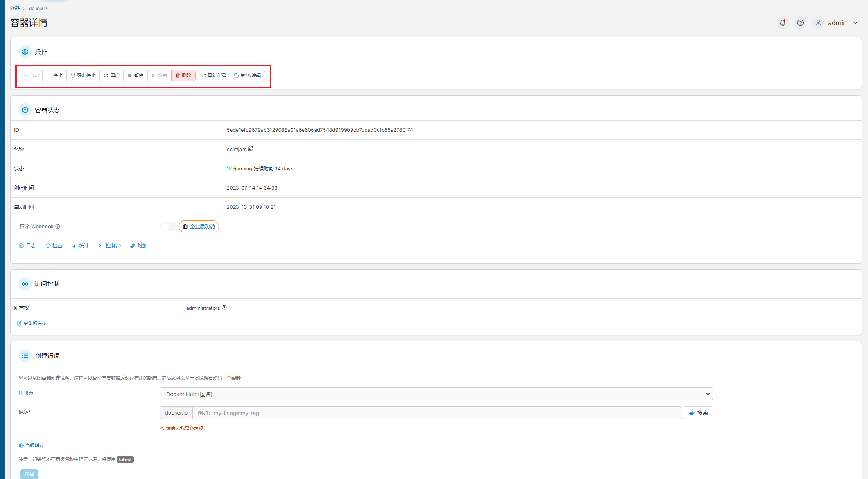Expand the admin user menu chevron
Viewport: 868px width, 479px height.
(x=856, y=23)
